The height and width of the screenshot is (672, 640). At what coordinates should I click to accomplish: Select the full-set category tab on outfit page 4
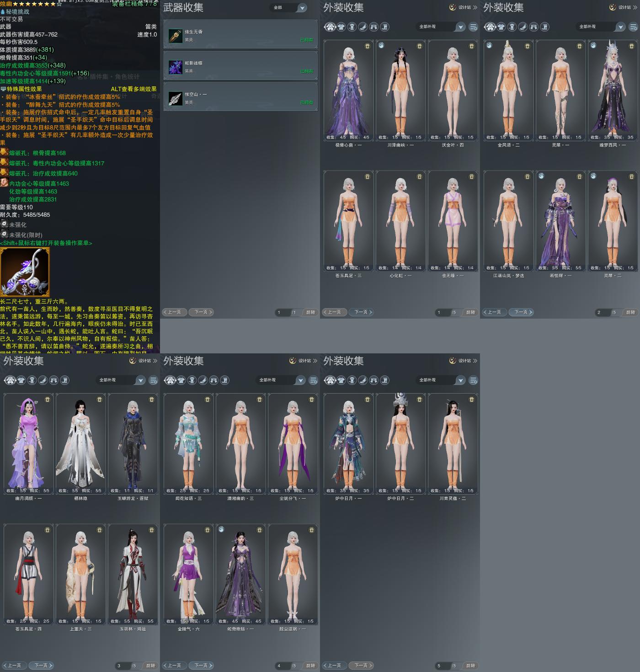170,380
